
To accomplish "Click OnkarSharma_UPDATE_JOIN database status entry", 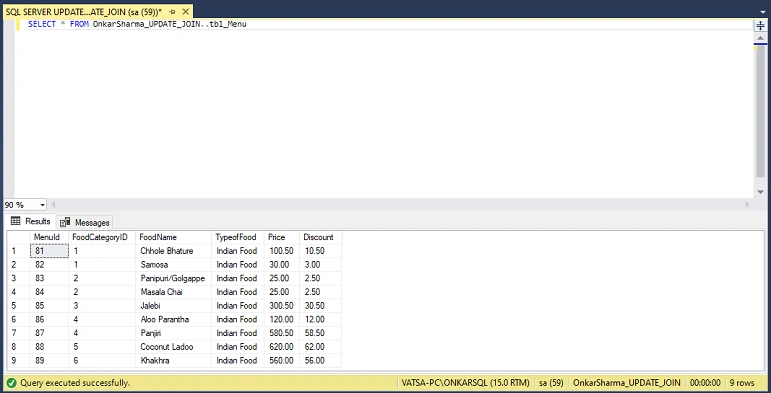I will [627, 383].
